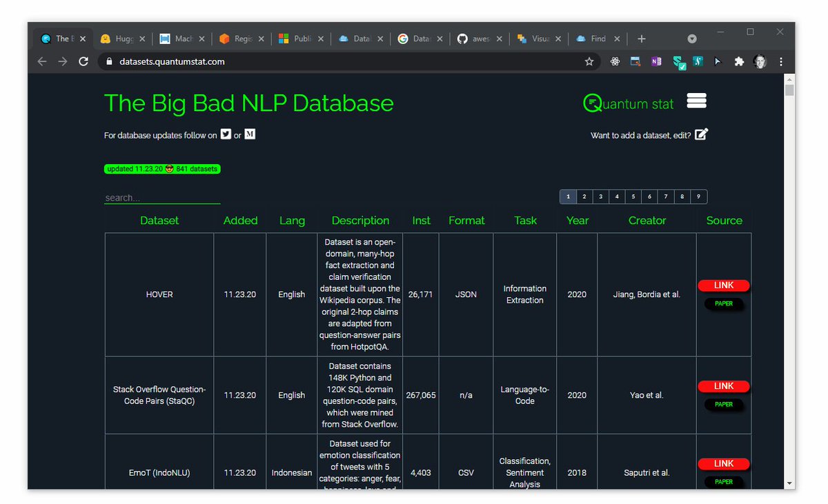Click the Year column header
Viewport: 828px width, 504px height.
pyautogui.click(x=578, y=221)
